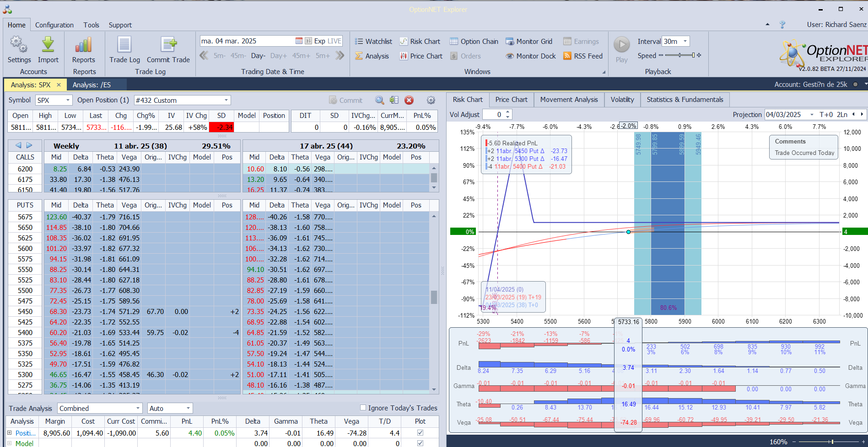Screen dimensions: 868x447
Task: Uncheck Plot for the Position row
Action: (x=420, y=432)
